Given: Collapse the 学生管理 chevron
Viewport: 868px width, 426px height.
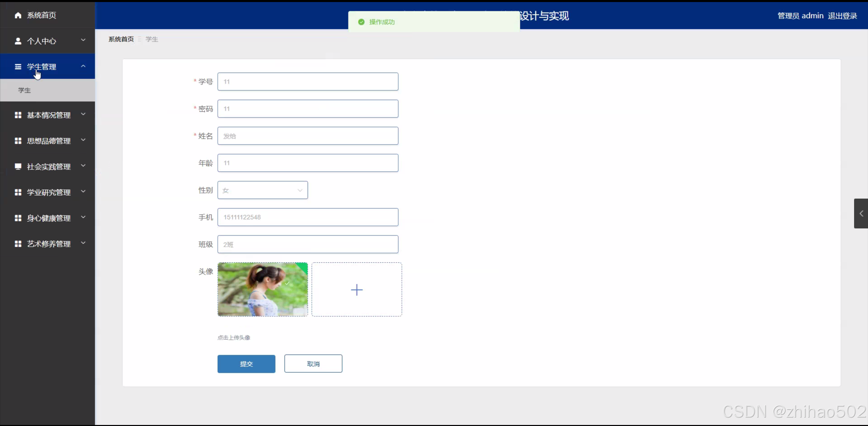Looking at the screenshot, I should [83, 66].
